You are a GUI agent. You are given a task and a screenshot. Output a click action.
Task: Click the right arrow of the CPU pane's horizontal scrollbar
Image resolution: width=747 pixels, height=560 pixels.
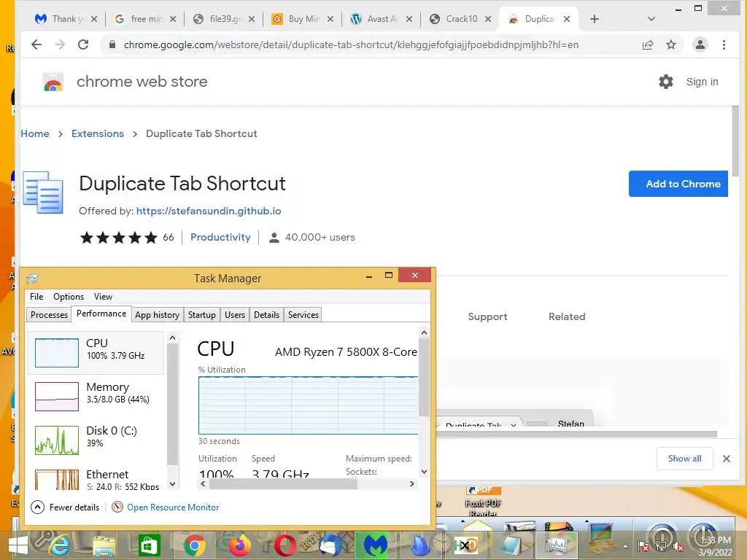point(412,484)
